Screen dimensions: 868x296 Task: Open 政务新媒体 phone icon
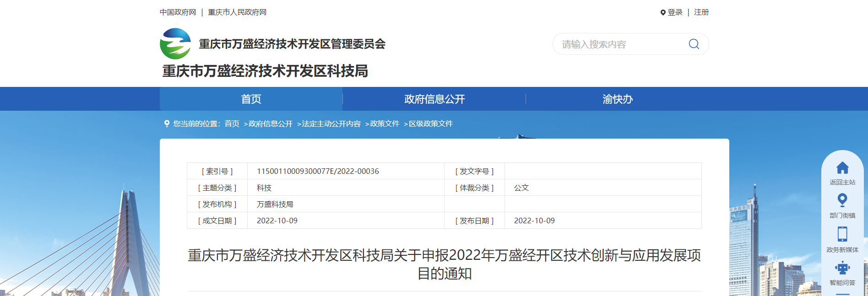point(842,234)
